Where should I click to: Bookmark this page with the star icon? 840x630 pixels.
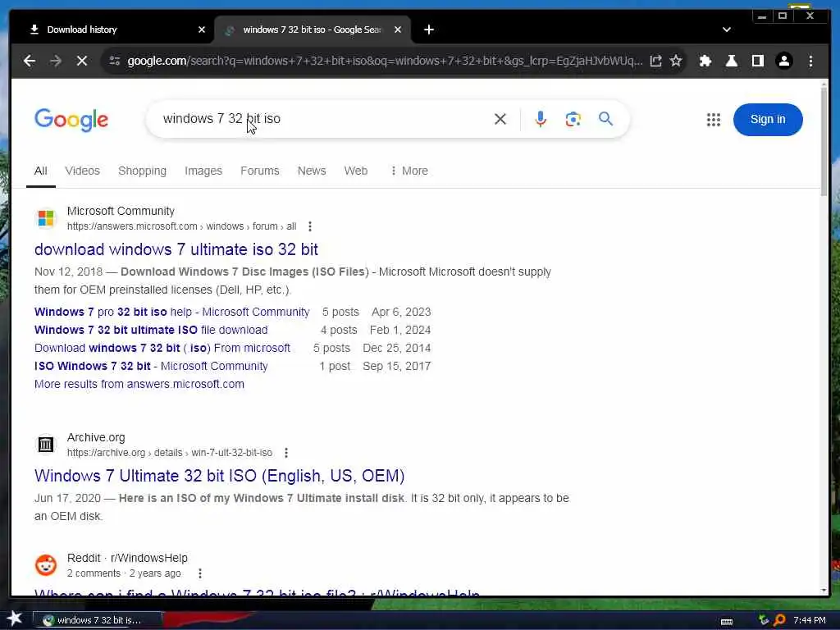(x=676, y=61)
